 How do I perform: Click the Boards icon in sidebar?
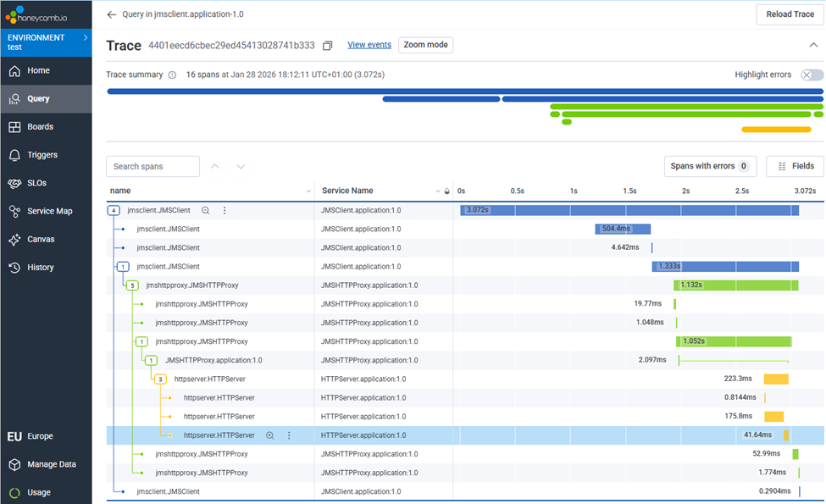(14, 127)
